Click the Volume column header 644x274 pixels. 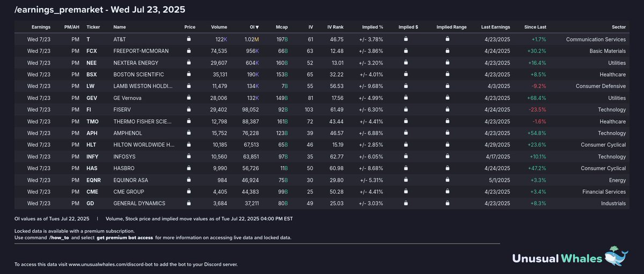pyautogui.click(x=219, y=27)
